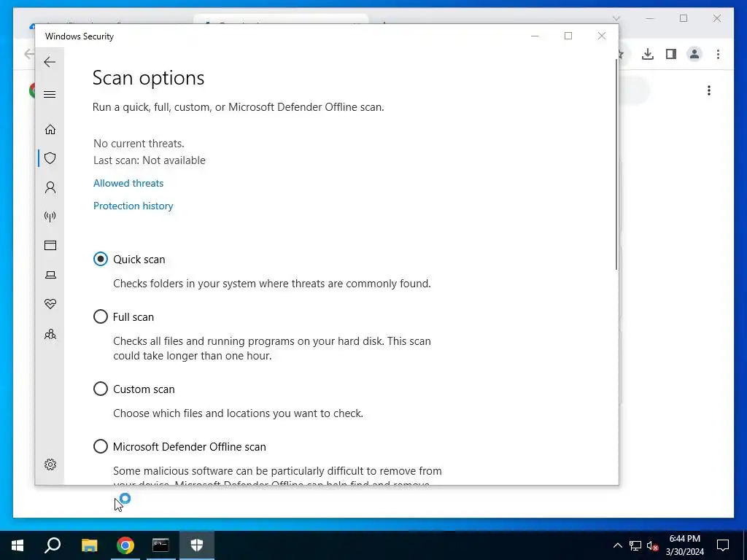Select the Custom scan radio button
747x560 pixels.
pos(101,389)
